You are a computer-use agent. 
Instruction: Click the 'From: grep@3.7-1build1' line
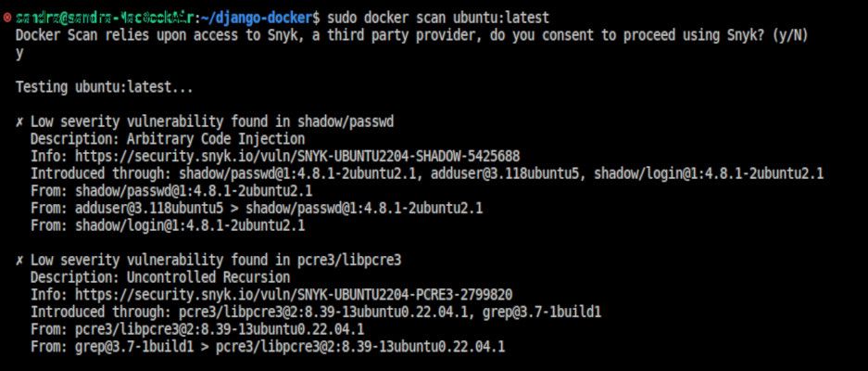click(x=268, y=347)
